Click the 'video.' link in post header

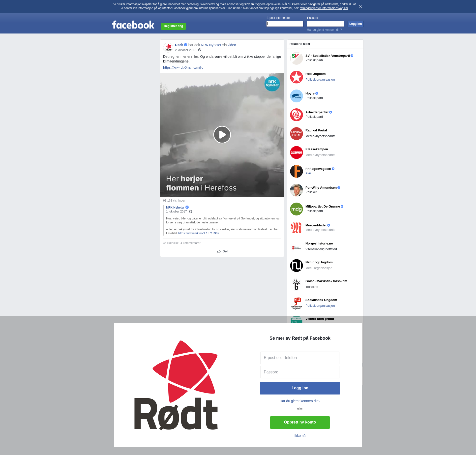(x=232, y=45)
